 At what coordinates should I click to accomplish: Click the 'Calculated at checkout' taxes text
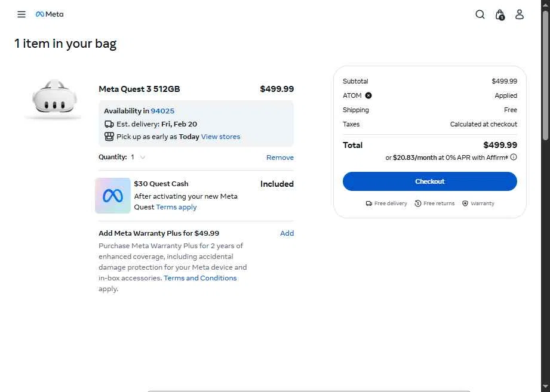point(484,124)
